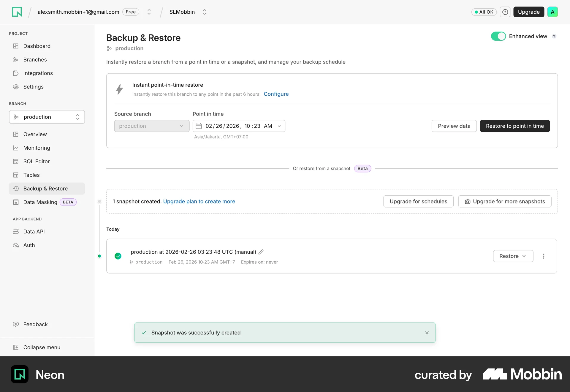Click the Overview icon in branch section
This screenshot has height=392, width=570.
point(16,134)
